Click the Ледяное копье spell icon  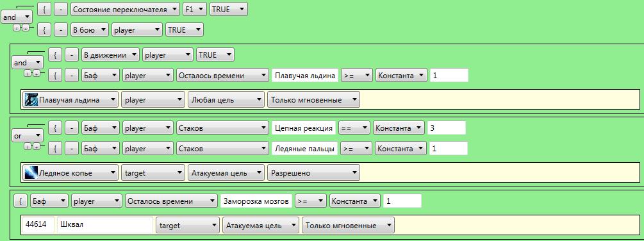pyautogui.click(x=31, y=173)
